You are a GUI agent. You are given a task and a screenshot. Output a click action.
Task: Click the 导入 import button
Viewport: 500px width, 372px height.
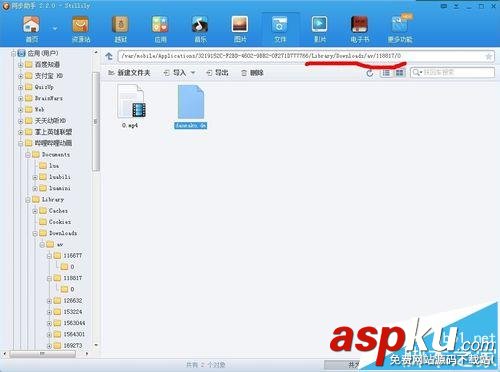click(x=175, y=73)
